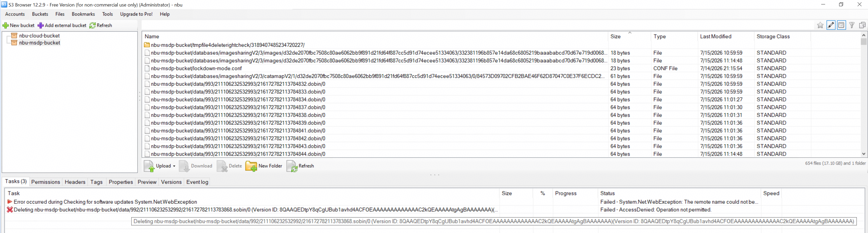Select the nbu-msdp-bucket/lockdown-mode.conf file name
This screenshot has height=233, width=868.
pos(196,68)
